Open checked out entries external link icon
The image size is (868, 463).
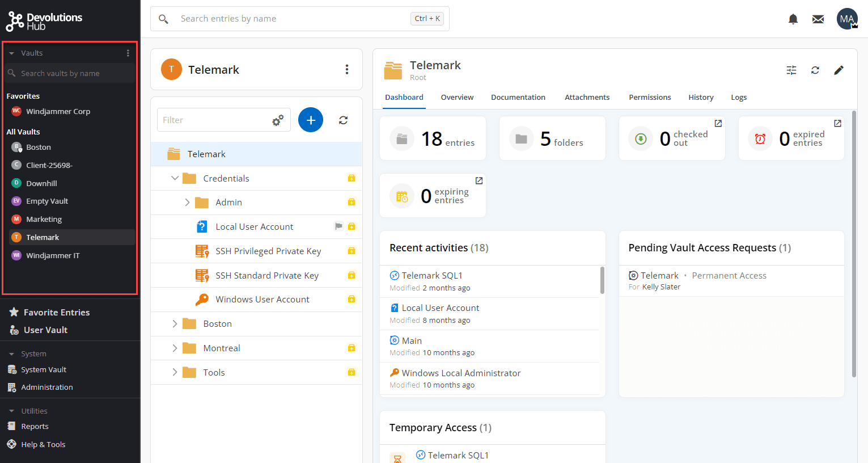pos(718,123)
